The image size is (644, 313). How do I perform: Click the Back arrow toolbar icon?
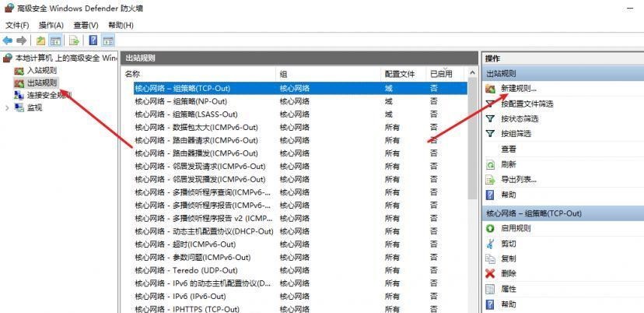[x=8, y=40]
